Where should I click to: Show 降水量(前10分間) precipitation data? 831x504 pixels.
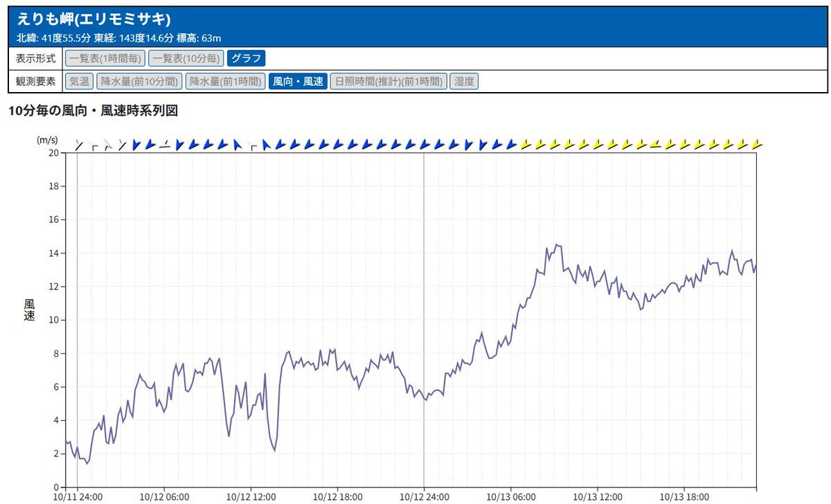point(138,82)
